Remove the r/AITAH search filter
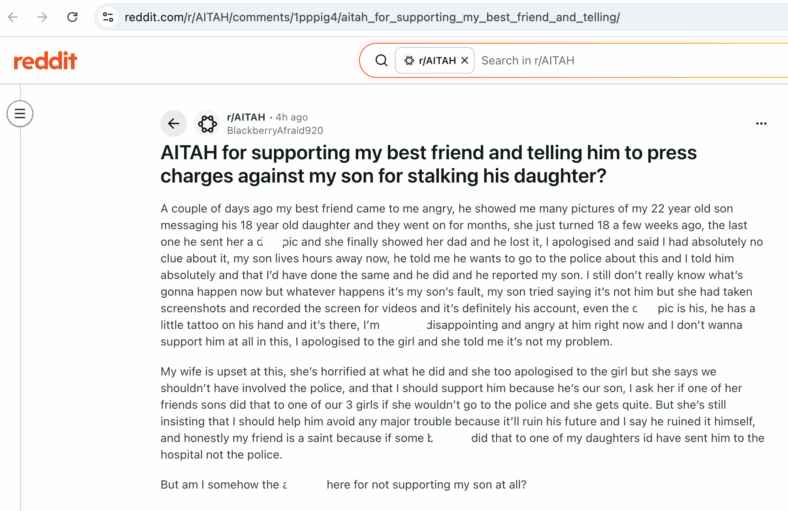788x511 pixels. (465, 60)
